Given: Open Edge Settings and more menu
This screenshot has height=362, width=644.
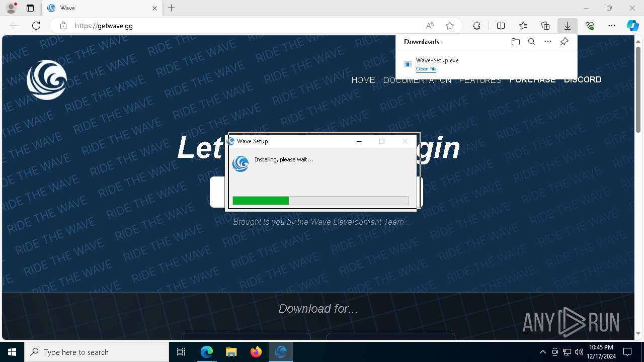Looking at the screenshot, I should pos(612,26).
